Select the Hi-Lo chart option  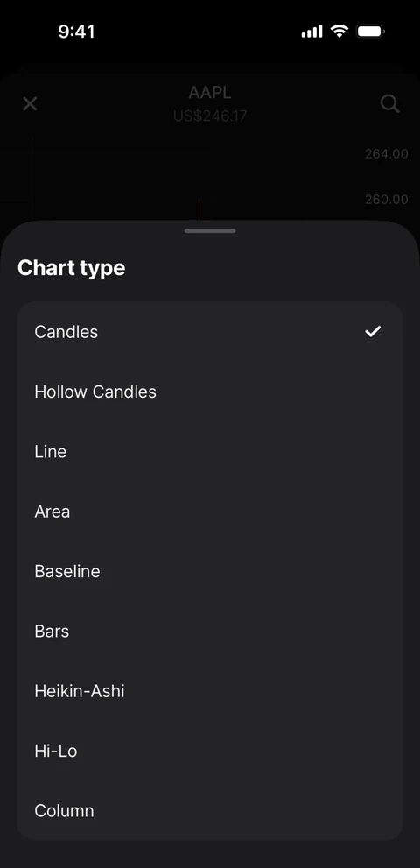point(210,750)
